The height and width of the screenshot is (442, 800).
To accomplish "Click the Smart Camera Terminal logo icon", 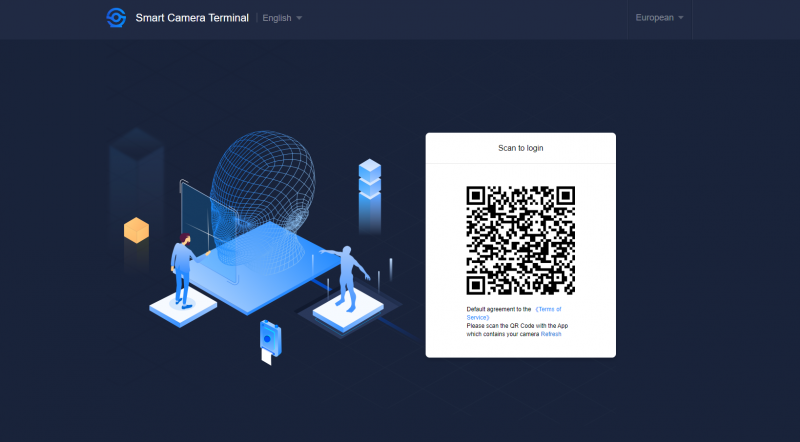I will 116,18.
